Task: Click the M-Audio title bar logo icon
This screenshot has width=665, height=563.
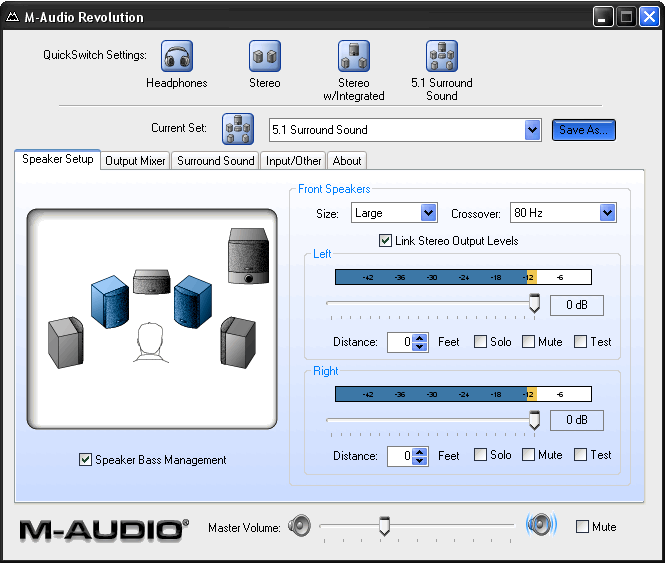Action: [x=13, y=17]
